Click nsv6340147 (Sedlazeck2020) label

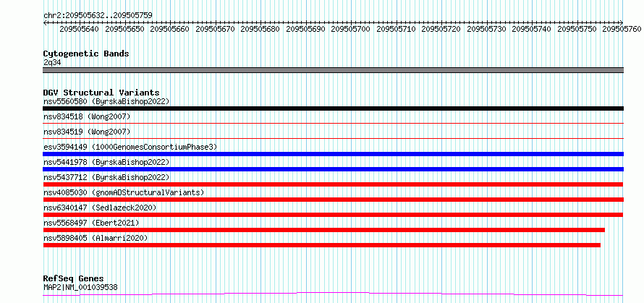click(x=100, y=208)
